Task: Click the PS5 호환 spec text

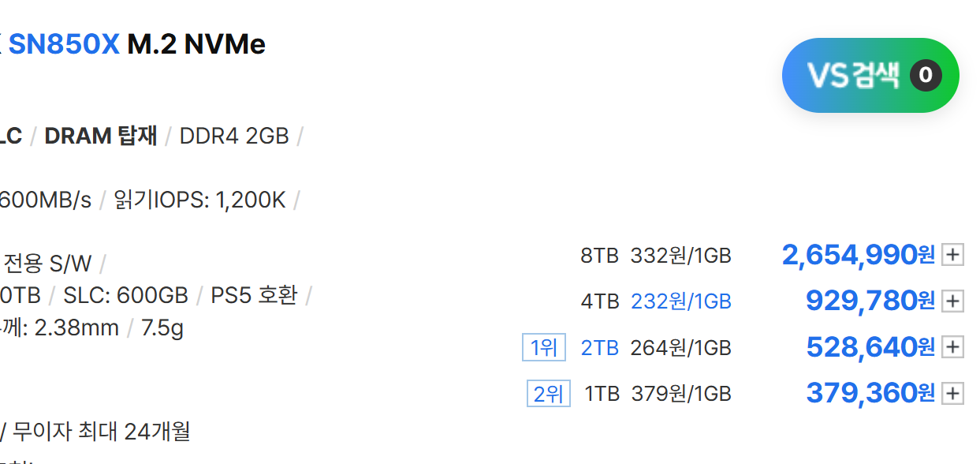Action: pyautogui.click(x=254, y=295)
